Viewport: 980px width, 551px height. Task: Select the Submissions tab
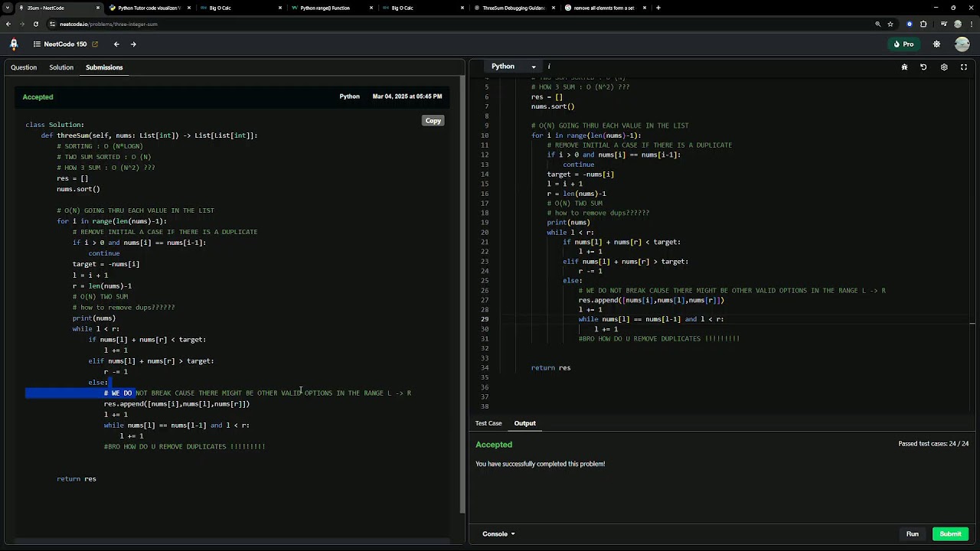pos(104,67)
